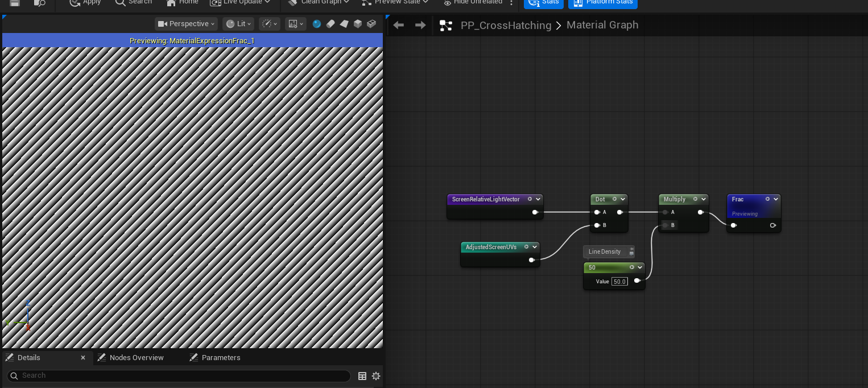Switch to the Nodes Overview tab

point(136,357)
